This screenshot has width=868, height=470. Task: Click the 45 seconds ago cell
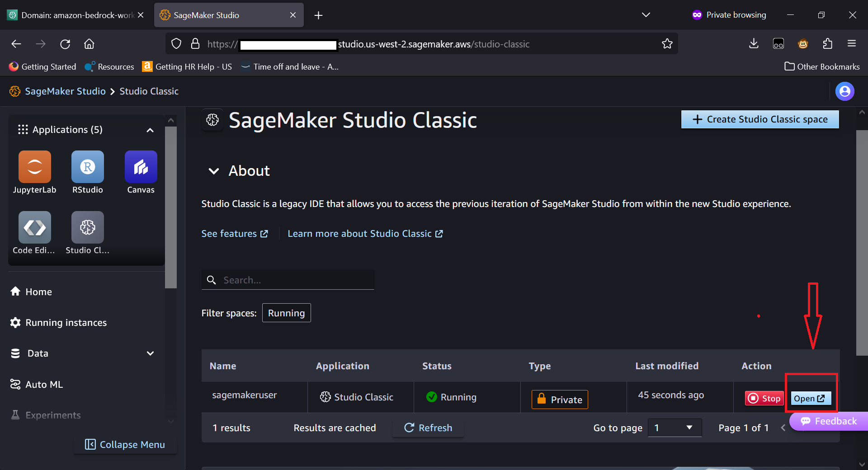671,395
